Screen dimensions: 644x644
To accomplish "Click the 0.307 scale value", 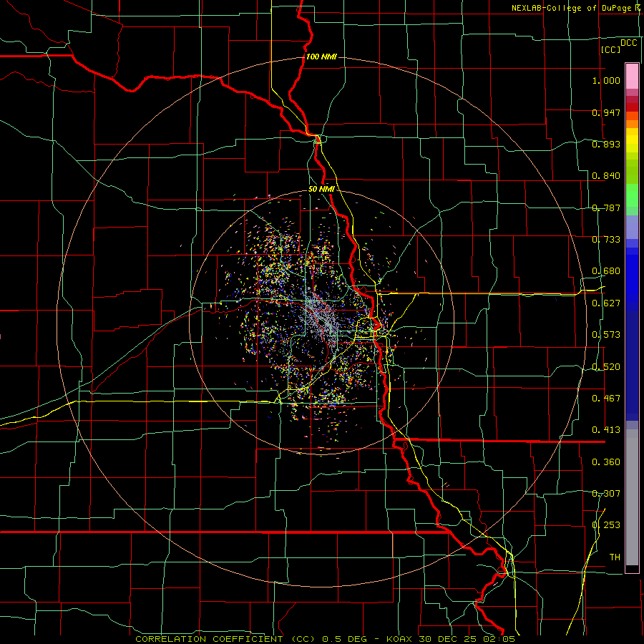I will [x=606, y=494].
